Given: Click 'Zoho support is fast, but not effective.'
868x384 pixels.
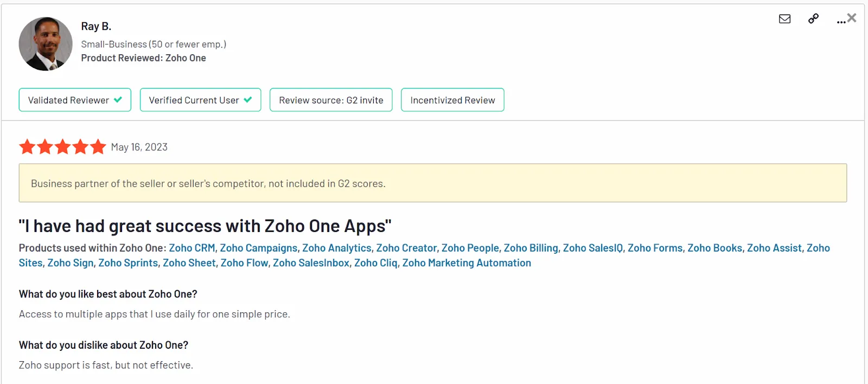Looking at the screenshot, I should click(106, 365).
